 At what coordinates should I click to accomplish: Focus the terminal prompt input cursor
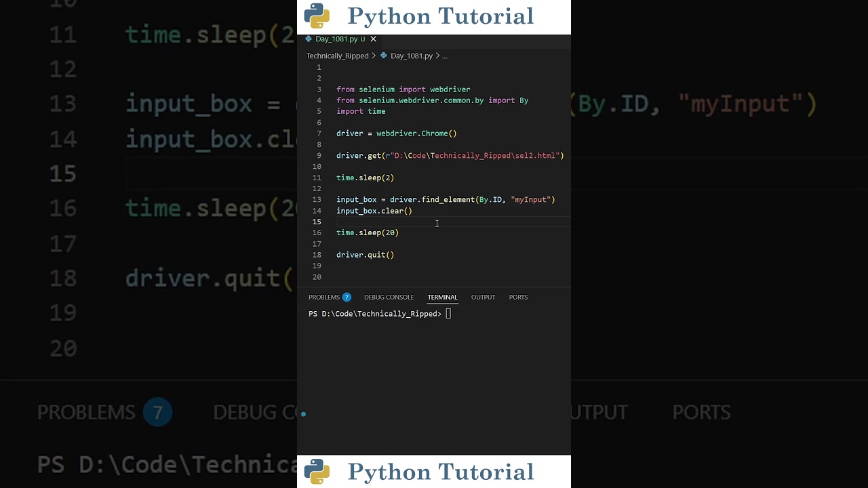[448, 314]
